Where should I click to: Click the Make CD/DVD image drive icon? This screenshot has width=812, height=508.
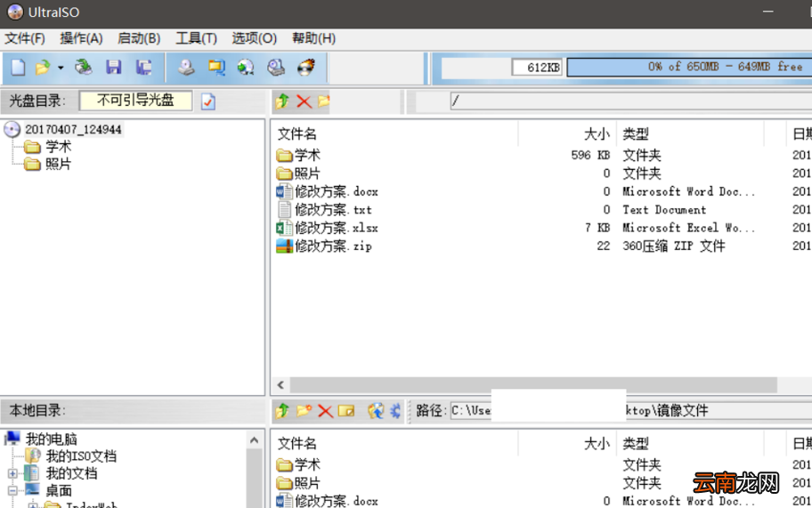186,68
